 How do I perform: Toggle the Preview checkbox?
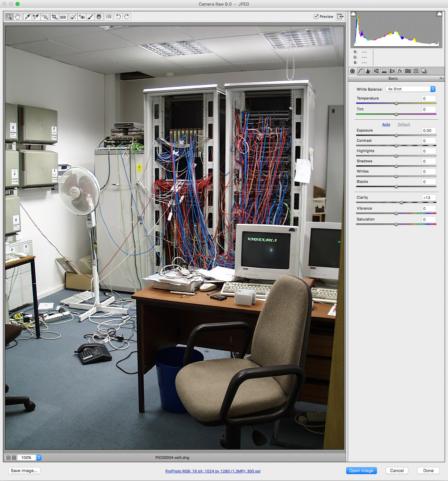point(316,16)
